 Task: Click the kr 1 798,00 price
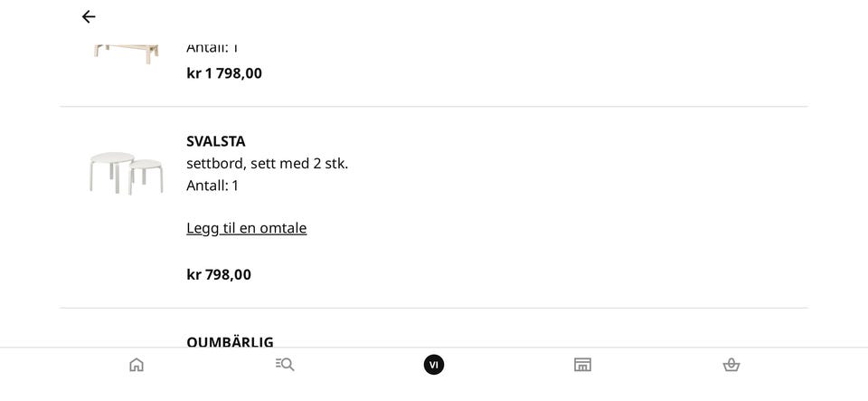pyautogui.click(x=224, y=73)
